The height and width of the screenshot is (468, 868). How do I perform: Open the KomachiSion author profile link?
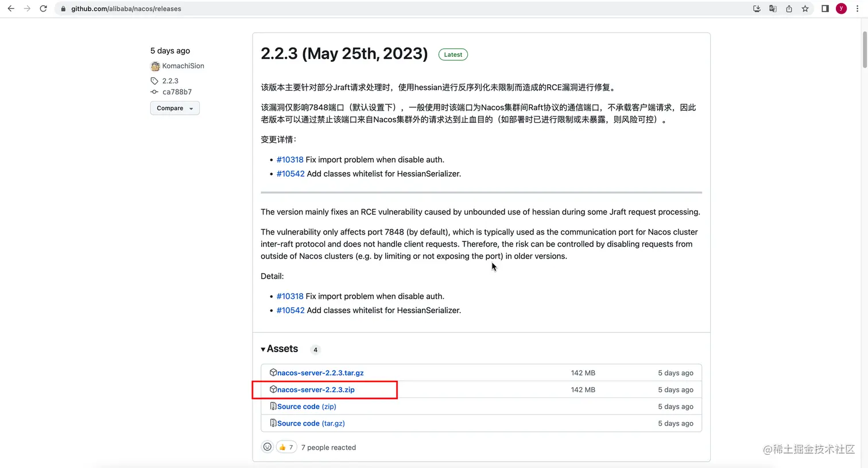click(183, 66)
